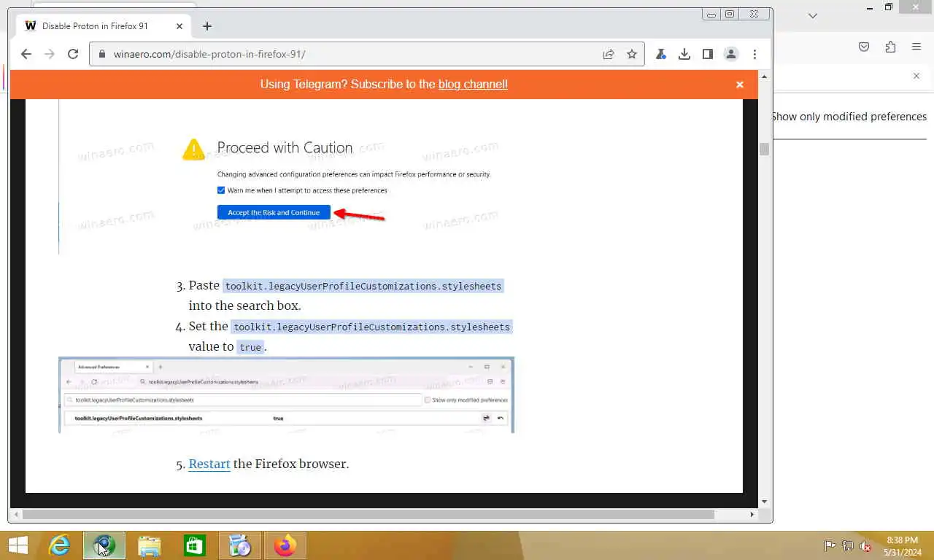Save to Pocket in the Firefox window

point(864,47)
